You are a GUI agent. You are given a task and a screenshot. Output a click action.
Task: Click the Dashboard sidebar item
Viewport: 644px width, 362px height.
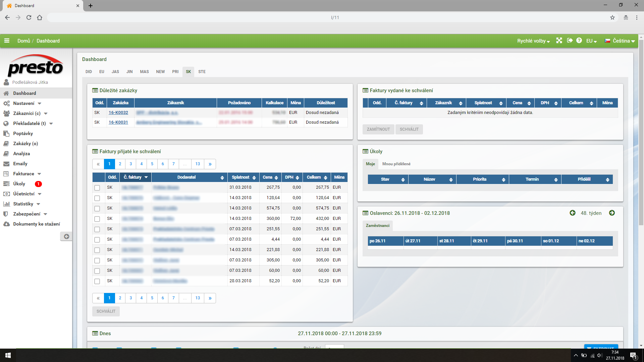pyautogui.click(x=36, y=93)
